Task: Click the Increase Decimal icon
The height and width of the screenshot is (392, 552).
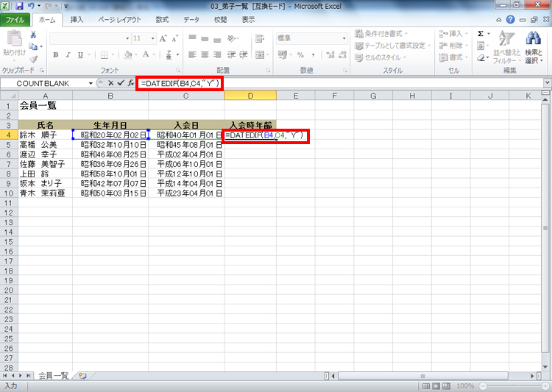Action: (x=330, y=54)
